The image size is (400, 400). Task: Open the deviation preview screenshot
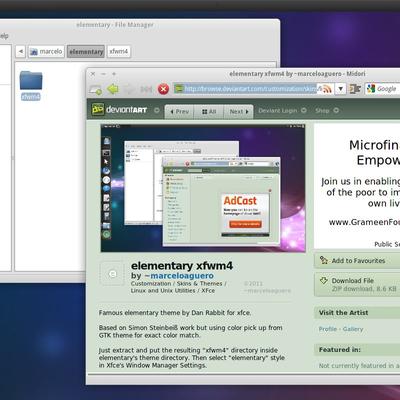(x=203, y=188)
